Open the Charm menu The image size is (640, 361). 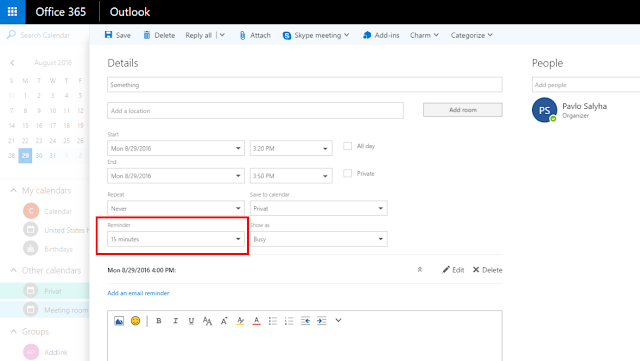pos(424,35)
